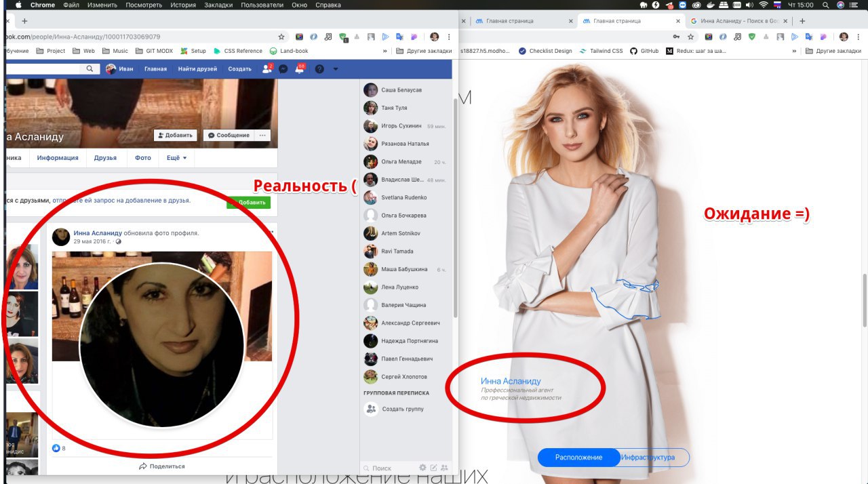
Task: Click the chat sidebar scrollbar
Action: (454, 207)
